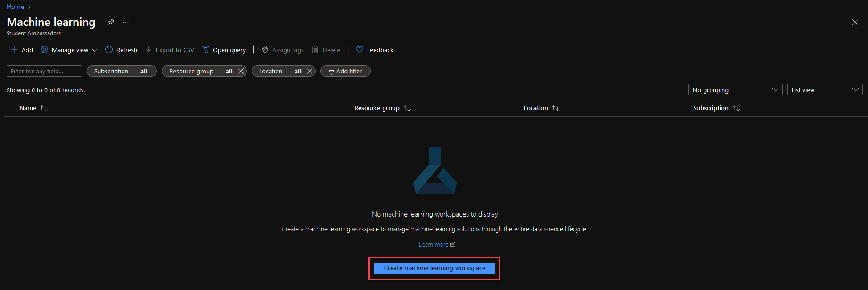Open the Location == all filter

[280, 71]
